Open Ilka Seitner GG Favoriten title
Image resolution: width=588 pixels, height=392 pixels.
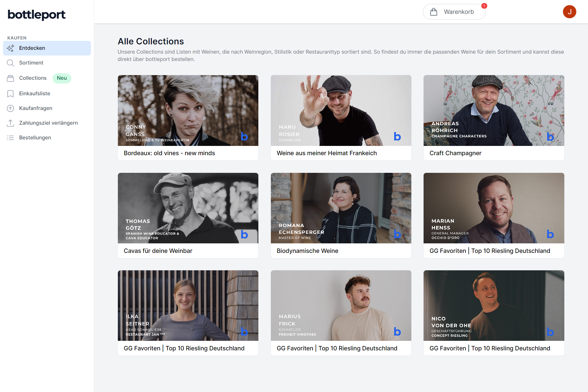point(184,348)
